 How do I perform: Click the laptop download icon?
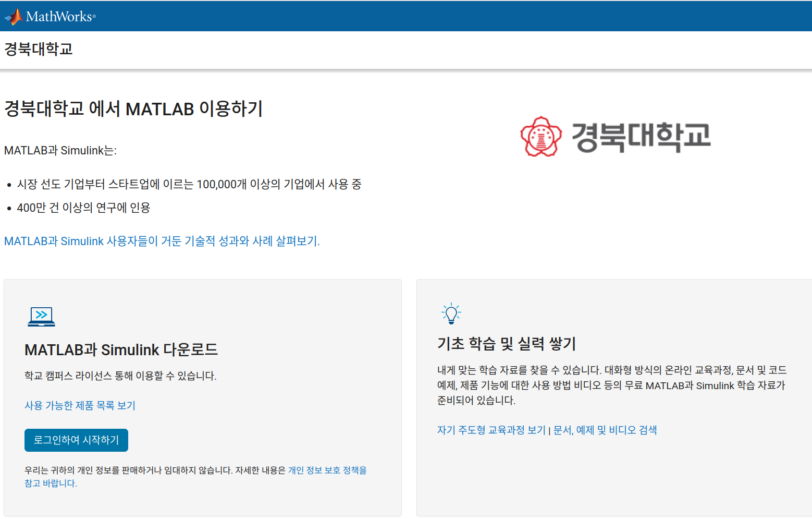coord(41,317)
